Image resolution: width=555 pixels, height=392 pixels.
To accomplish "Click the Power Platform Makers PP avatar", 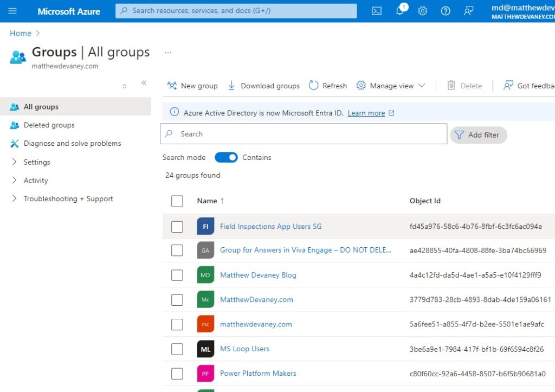I will point(205,373).
